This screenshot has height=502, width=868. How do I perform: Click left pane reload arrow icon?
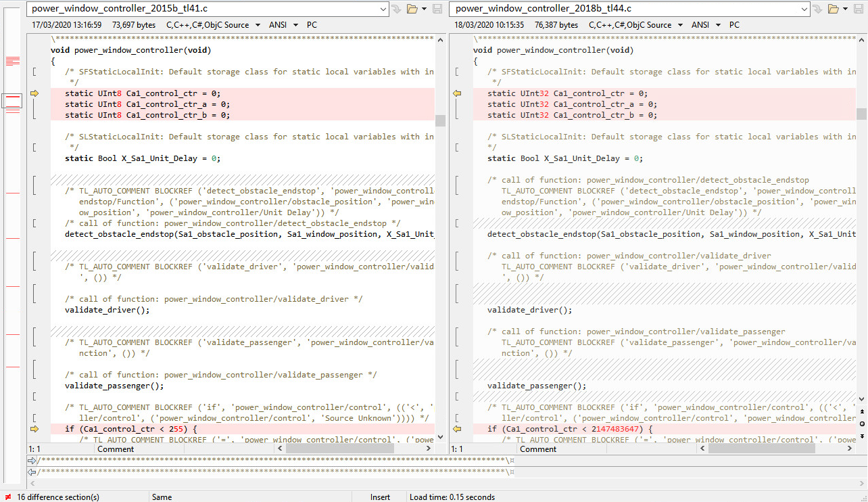coord(396,9)
